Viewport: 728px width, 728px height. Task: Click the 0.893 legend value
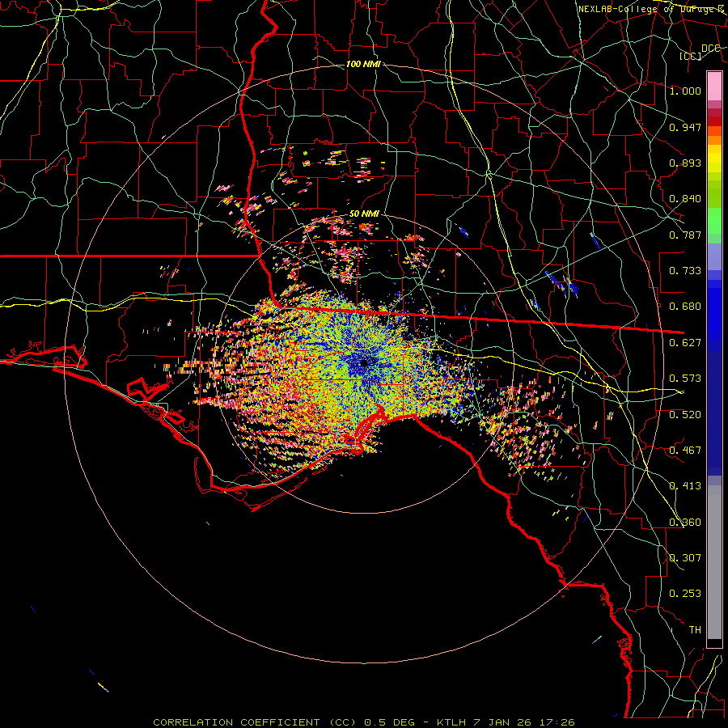pyautogui.click(x=685, y=163)
